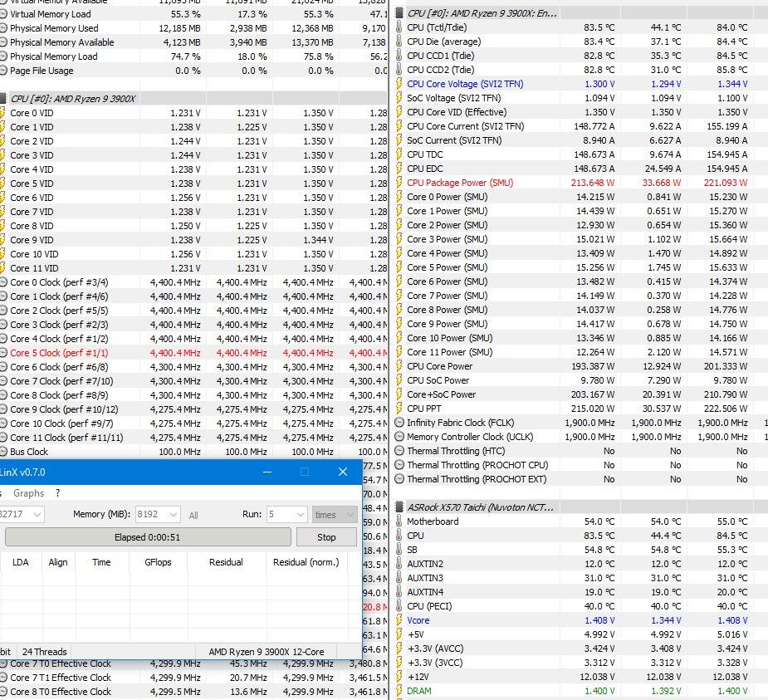Close the LinX v0.7.0 window
The image size is (768, 700).
tap(343, 472)
